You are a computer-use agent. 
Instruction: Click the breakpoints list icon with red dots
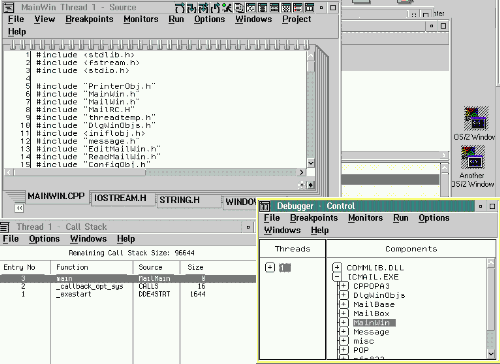298,7
